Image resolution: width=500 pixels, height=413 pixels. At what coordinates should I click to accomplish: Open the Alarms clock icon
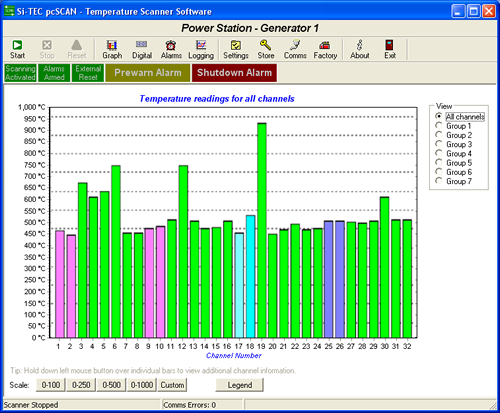pos(171,45)
